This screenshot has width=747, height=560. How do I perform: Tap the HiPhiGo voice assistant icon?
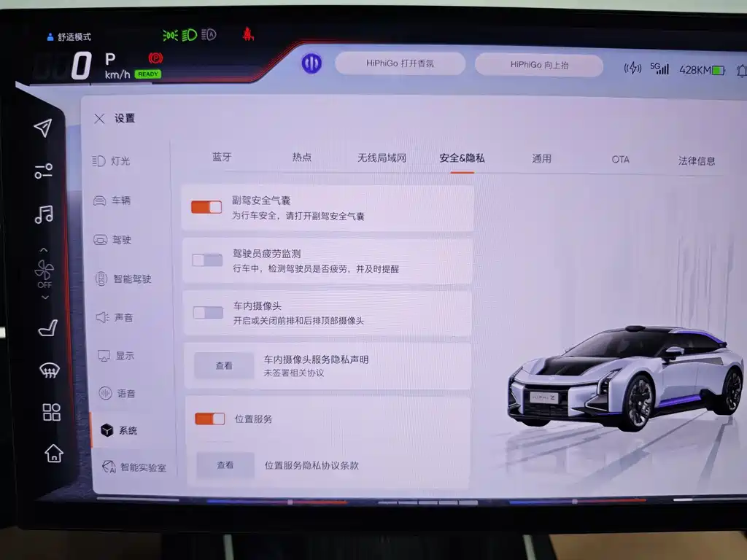tap(311, 63)
